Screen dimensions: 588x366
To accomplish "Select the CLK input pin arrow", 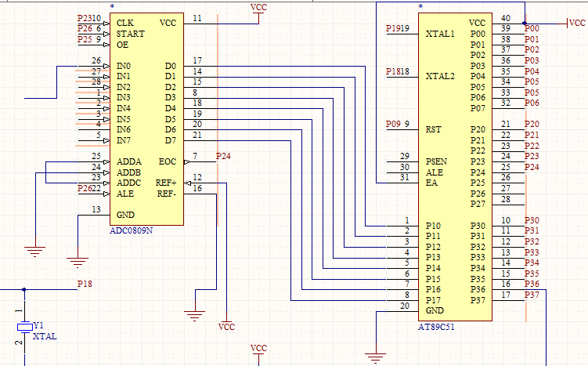I will 106,24.
